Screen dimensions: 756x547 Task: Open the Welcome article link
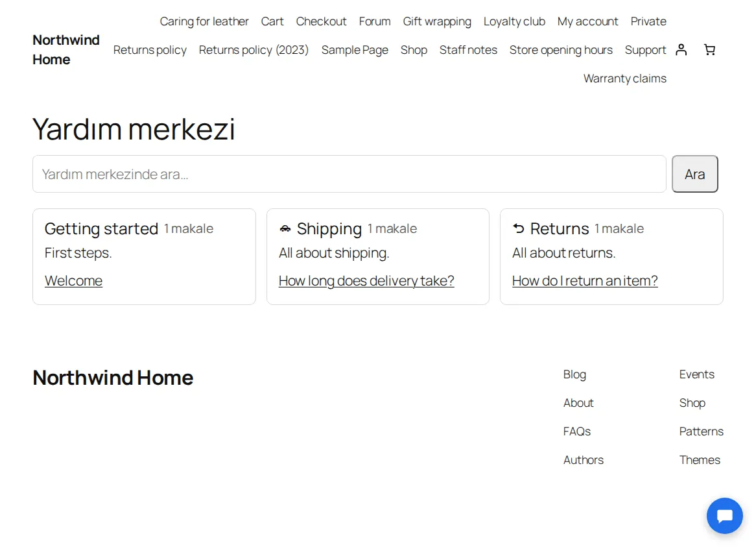click(x=73, y=281)
